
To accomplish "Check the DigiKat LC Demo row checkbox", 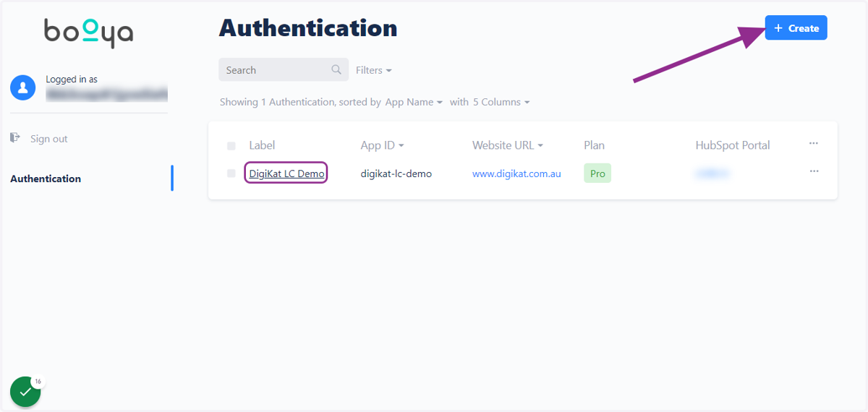I will click(231, 173).
